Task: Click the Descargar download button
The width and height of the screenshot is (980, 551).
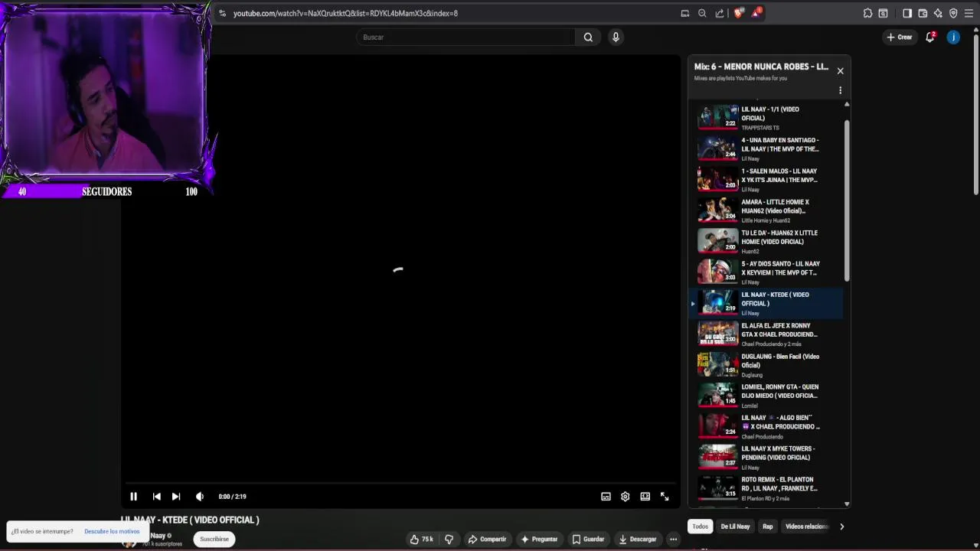Action: (638, 540)
